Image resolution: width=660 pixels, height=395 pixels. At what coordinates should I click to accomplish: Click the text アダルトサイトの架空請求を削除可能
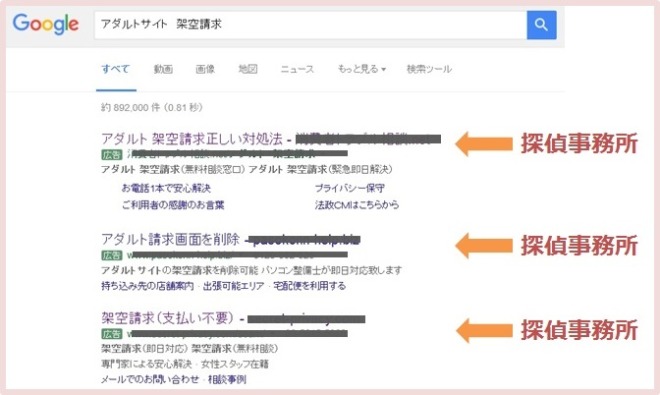point(180,270)
